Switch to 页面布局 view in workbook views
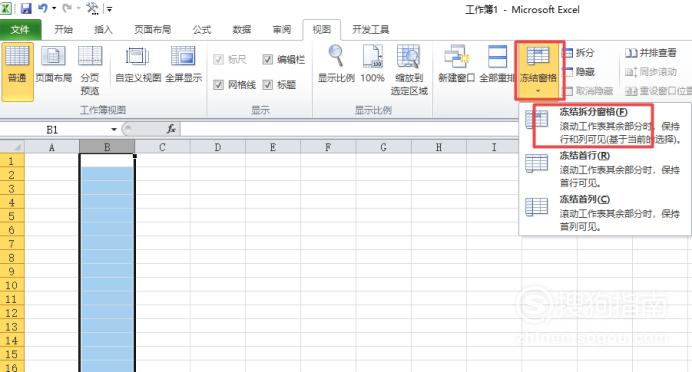The image size is (692, 372). (x=53, y=64)
